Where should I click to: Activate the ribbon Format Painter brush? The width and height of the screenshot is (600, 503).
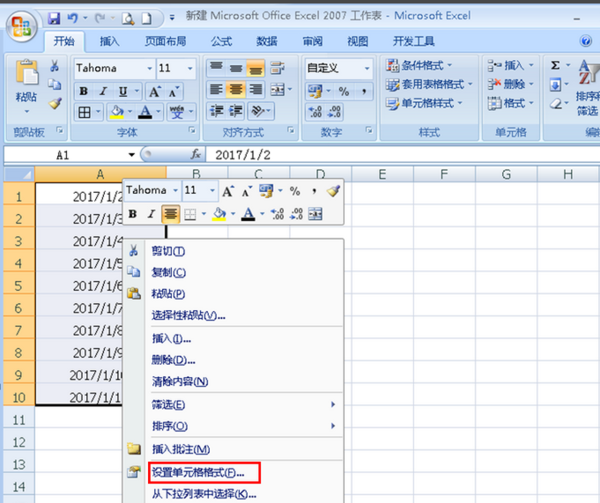click(55, 103)
